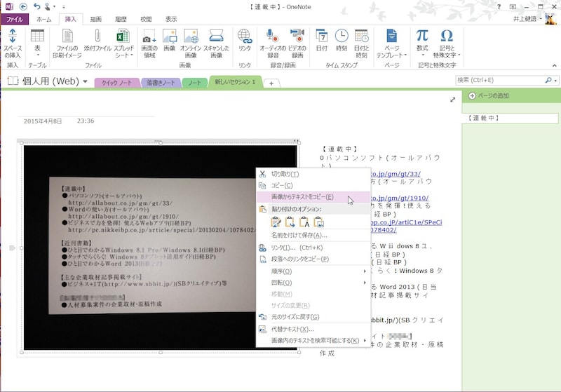Click the Undo arrow in quick access toolbar
The width and height of the screenshot is (561, 392).
pyautogui.click(x=36, y=6)
